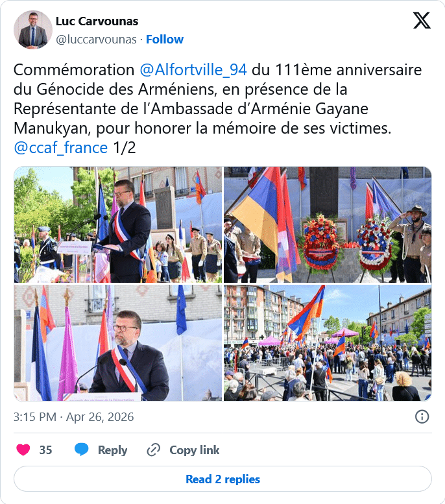Click the pink heart like icon
The image size is (445, 504).
23,450
